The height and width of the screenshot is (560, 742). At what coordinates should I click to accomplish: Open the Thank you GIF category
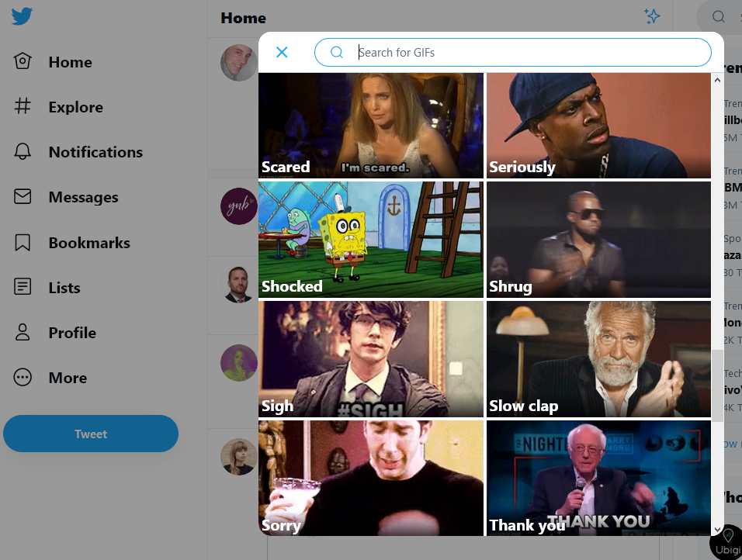(598, 478)
